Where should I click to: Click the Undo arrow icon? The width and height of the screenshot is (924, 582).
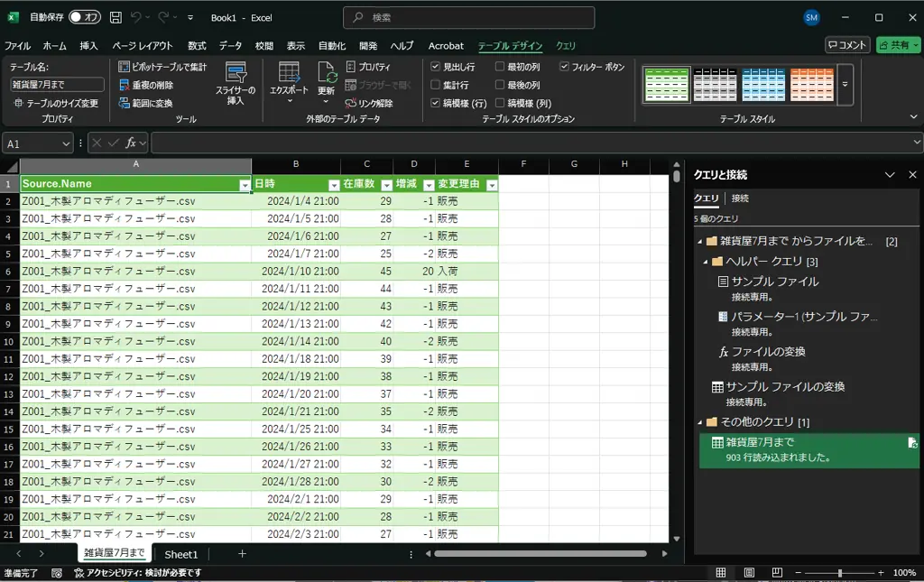136,18
